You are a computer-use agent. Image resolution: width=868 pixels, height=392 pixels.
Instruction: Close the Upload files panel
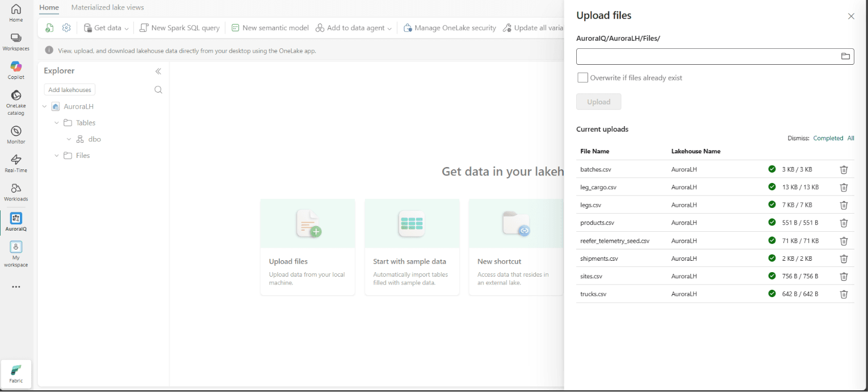tap(851, 16)
